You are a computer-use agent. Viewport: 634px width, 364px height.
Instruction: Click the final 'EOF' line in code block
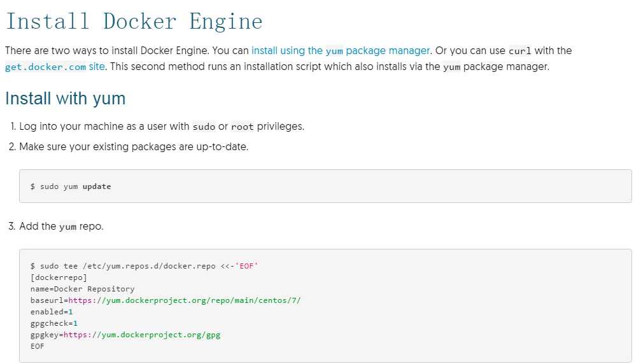pyautogui.click(x=37, y=346)
